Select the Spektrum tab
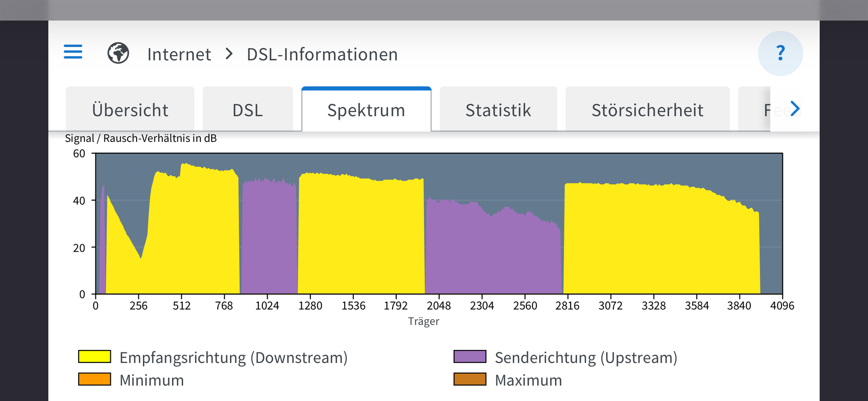868x401 pixels. (366, 110)
